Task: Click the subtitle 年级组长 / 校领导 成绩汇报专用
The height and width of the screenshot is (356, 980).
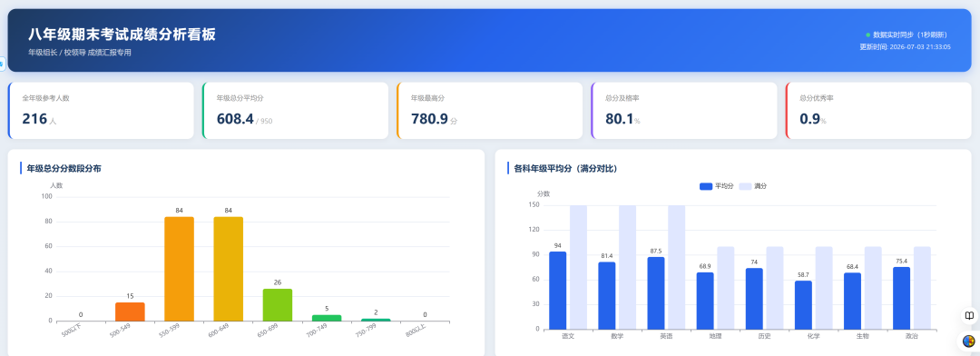Action: [x=80, y=53]
